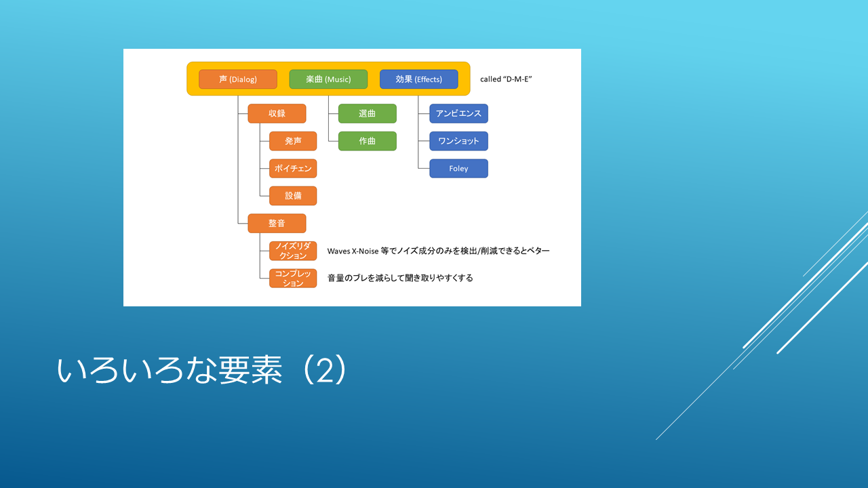Click the blue 効果 (Effects) box
The image size is (868, 488).
[x=418, y=79]
